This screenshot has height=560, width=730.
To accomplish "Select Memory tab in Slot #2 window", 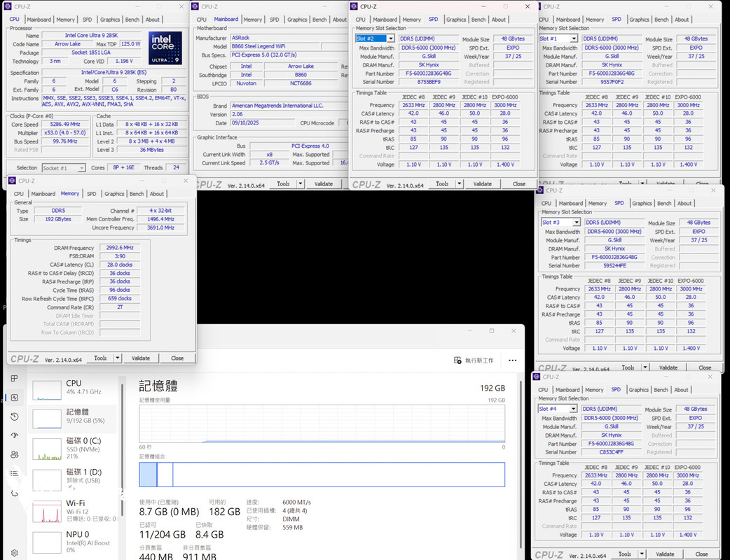I will coord(411,20).
